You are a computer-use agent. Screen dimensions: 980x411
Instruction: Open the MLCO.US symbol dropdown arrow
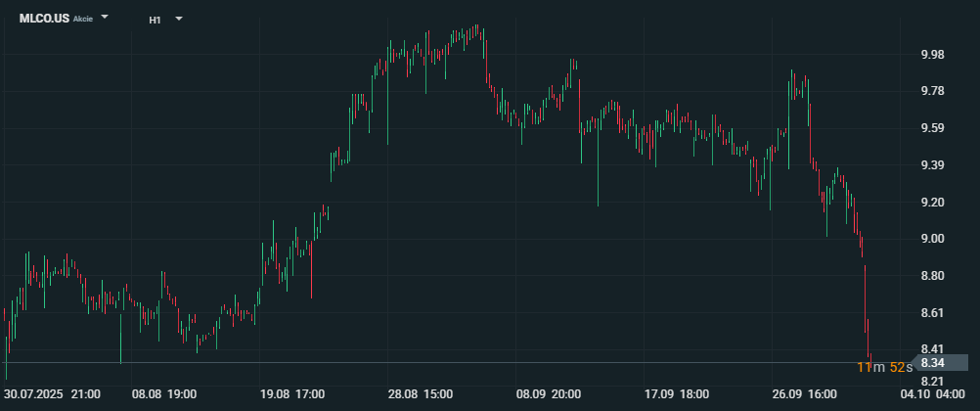click(x=105, y=18)
